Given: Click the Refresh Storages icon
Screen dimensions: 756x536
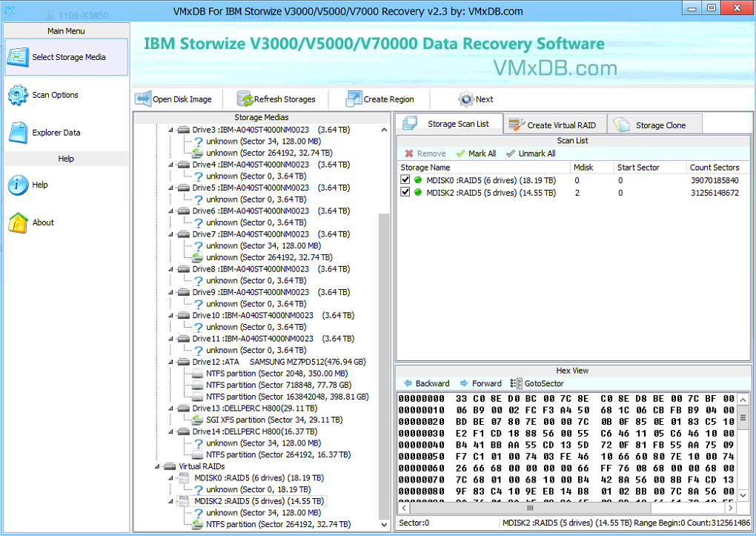Looking at the screenshot, I should click(245, 99).
